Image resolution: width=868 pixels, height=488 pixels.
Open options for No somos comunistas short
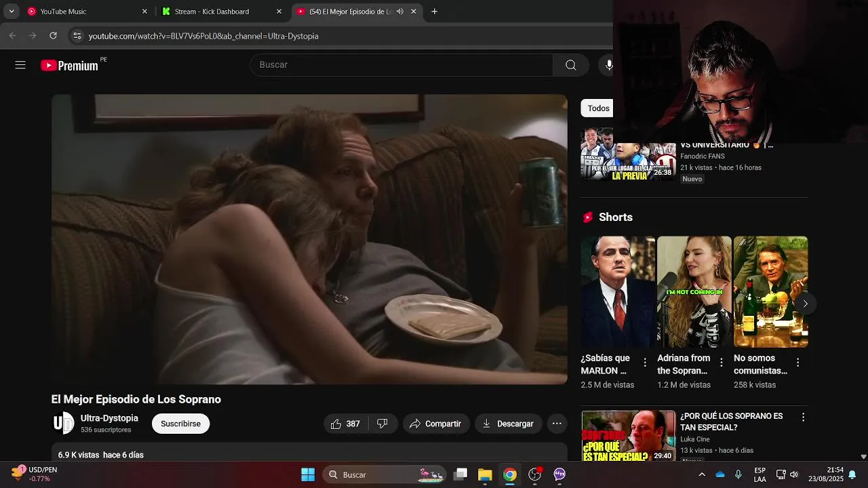(x=797, y=363)
